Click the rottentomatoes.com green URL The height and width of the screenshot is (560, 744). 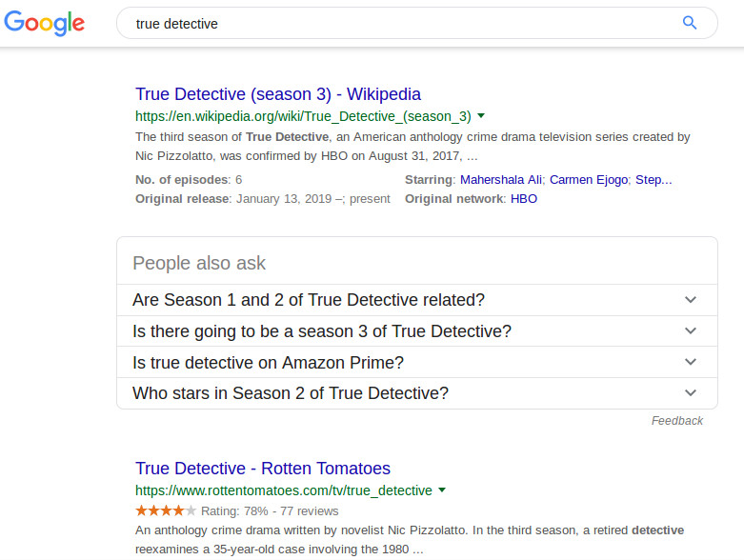283,490
